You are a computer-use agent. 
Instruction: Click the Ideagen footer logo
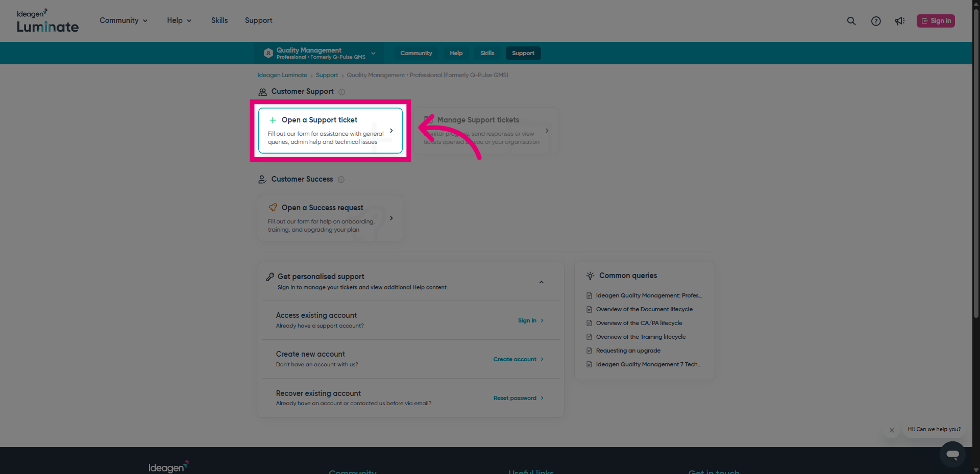click(168, 467)
